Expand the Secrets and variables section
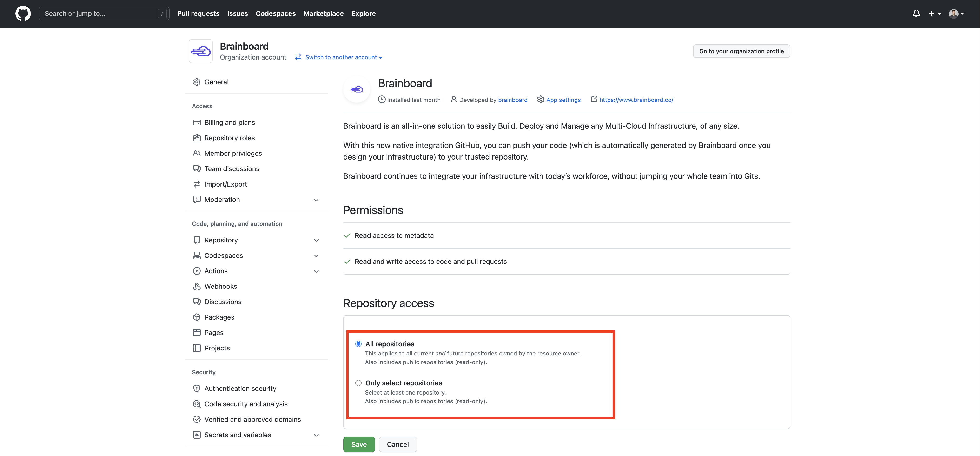This screenshot has width=980, height=456. click(316, 435)
